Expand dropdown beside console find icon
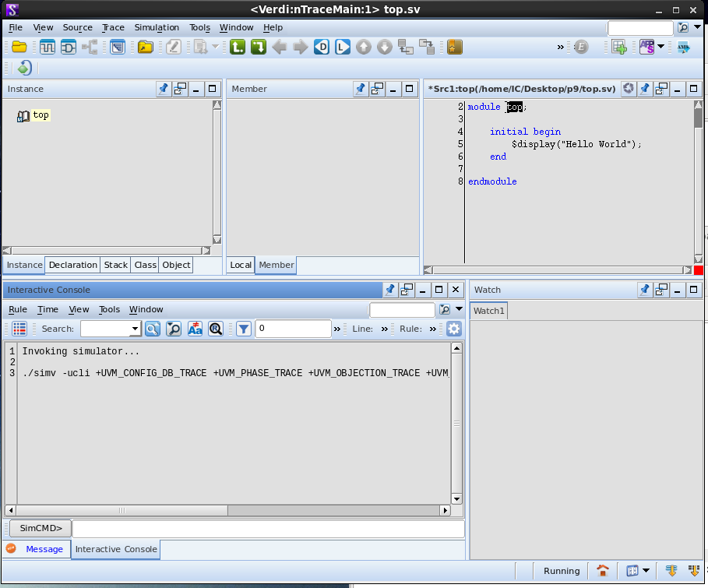 pyautogui.click(x=460, y=309)
